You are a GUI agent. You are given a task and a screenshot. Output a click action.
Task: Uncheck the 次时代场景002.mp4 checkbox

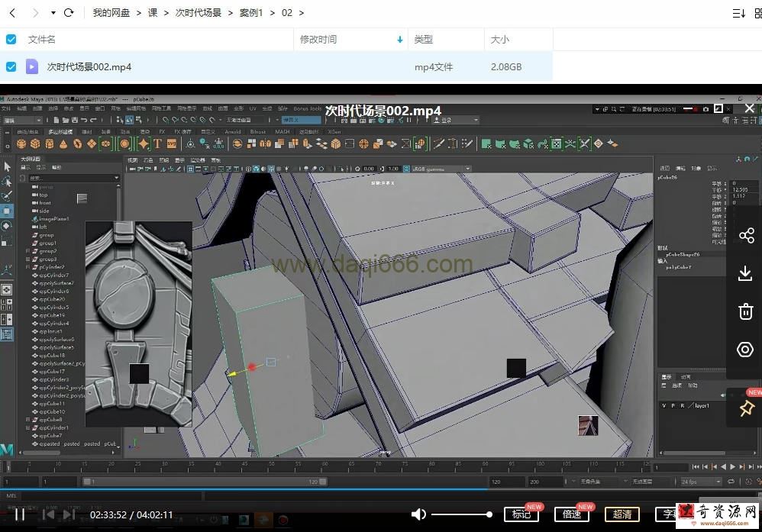[x=11, y=66]
